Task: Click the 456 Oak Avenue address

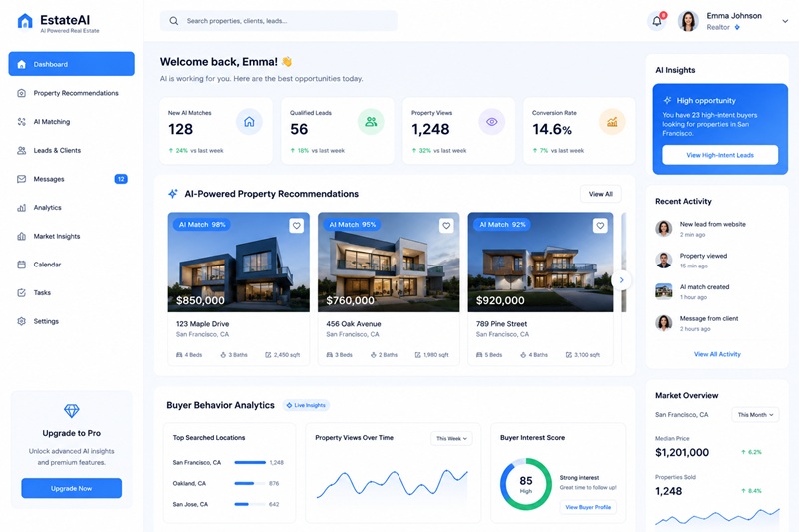Action: (354, 324)
